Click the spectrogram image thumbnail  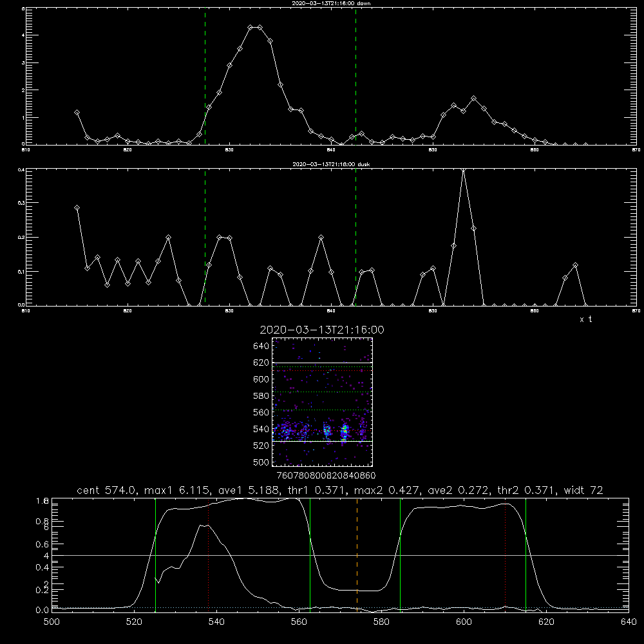coord(323,402)
